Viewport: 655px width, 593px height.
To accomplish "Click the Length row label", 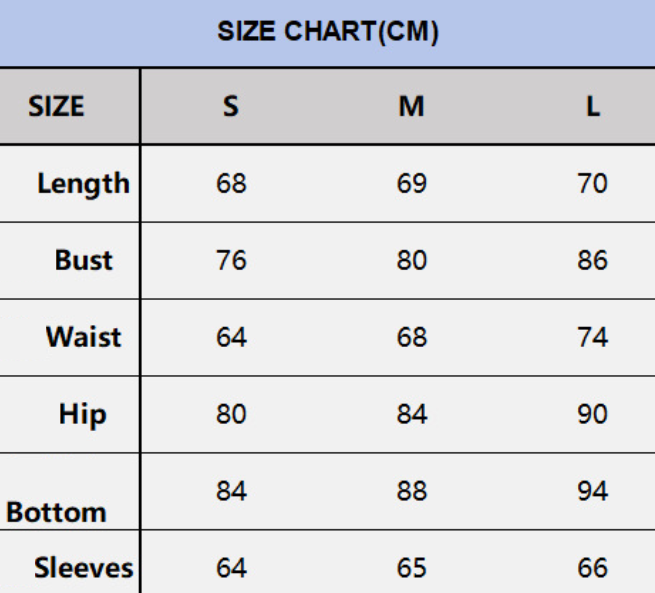I will pos(84,183).
